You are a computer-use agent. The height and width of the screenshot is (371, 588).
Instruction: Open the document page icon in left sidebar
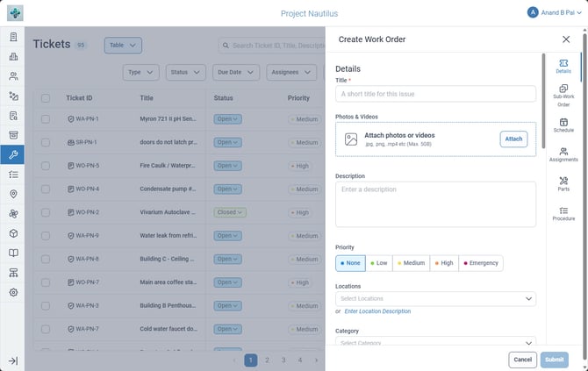click(13, 37)
